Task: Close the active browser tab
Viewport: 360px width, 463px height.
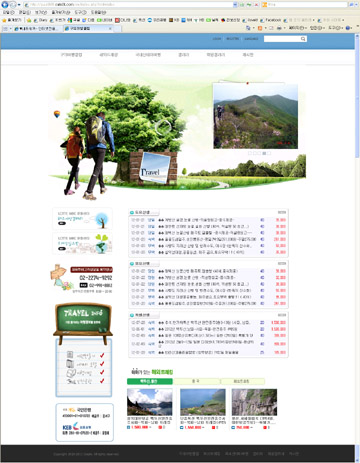Action: [x=110, y=29]
